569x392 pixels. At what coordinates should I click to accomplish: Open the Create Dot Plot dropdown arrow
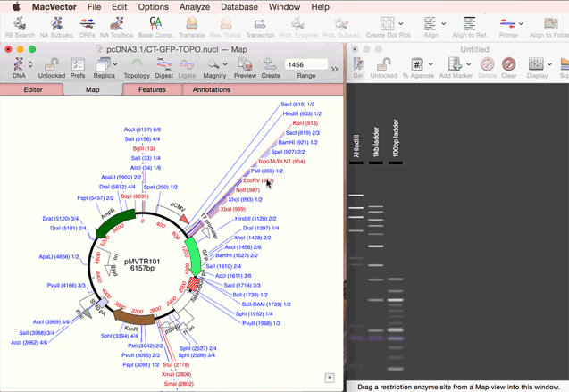pyautogui.click(x=401, y=24)
